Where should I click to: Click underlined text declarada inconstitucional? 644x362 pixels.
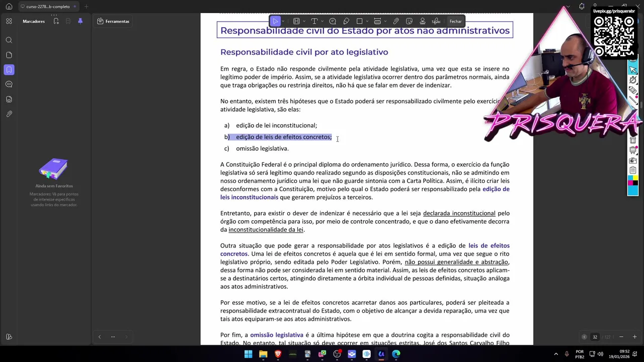click(x=459, y=213)
